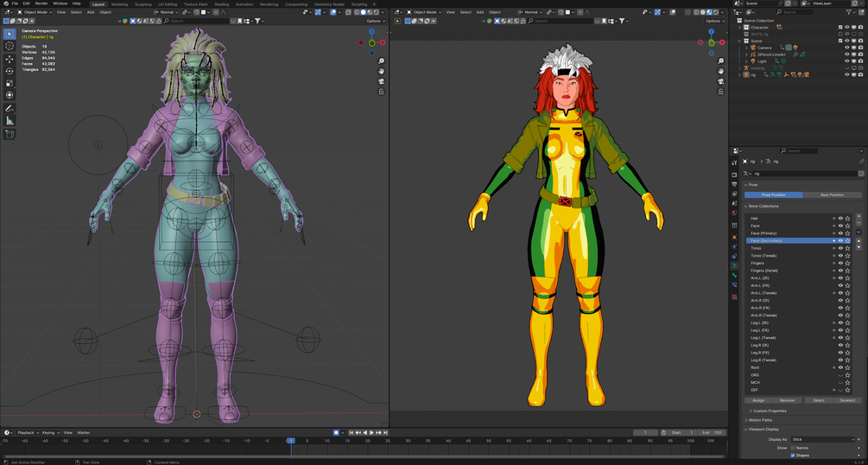
Task: Expand the Motion Paths panel
Action: point(746,420)
